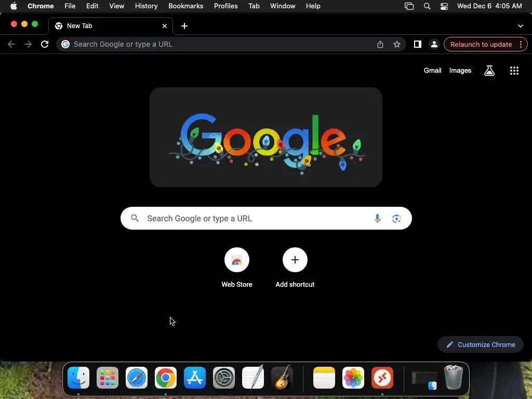Open Search Labs flask icon
This screenshot has height=399, width=532.
tap(489, 71)
